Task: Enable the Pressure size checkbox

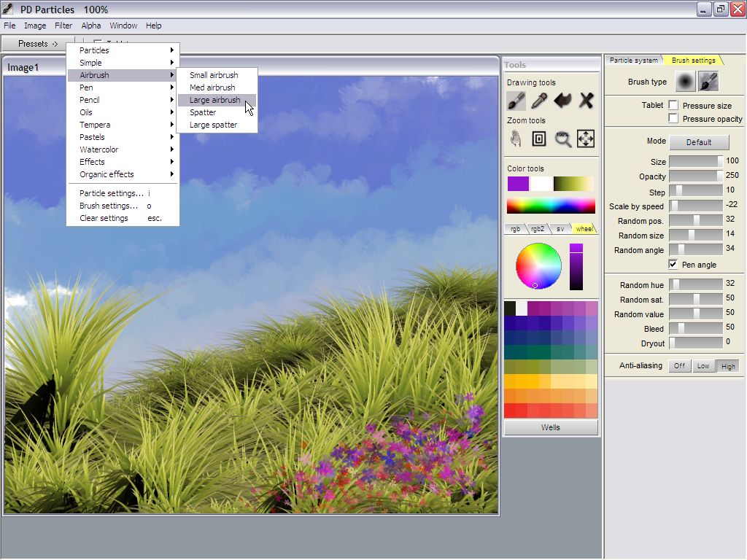Action: point(673,106)
